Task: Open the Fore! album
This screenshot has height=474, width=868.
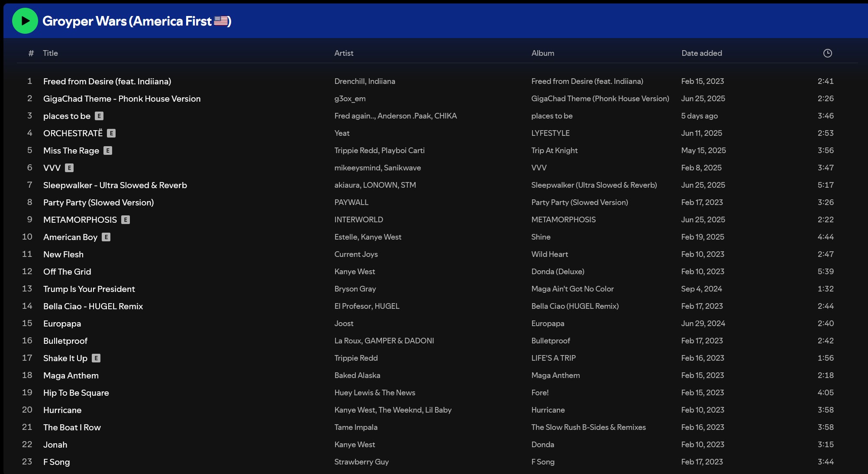Action: click(x=540, y=393)
